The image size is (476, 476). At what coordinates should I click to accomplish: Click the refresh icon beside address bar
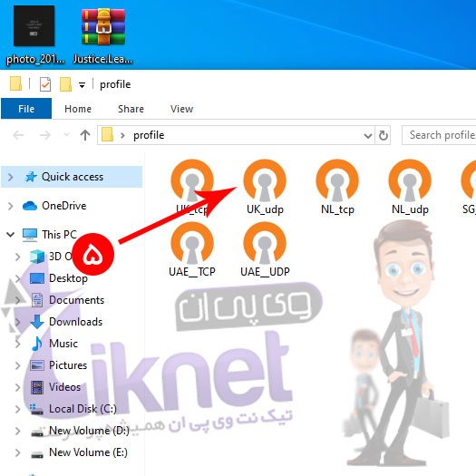point(384,135)
